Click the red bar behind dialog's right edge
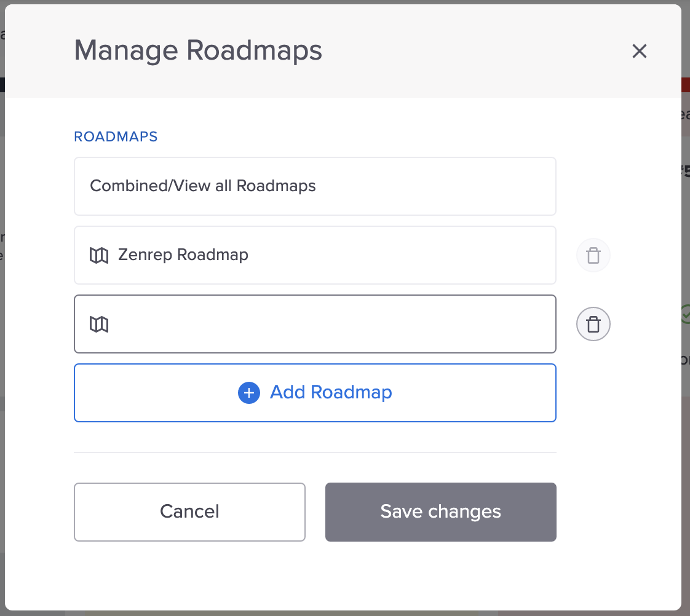Viewport: 690px width, 616px height. (x=686, y=84)
